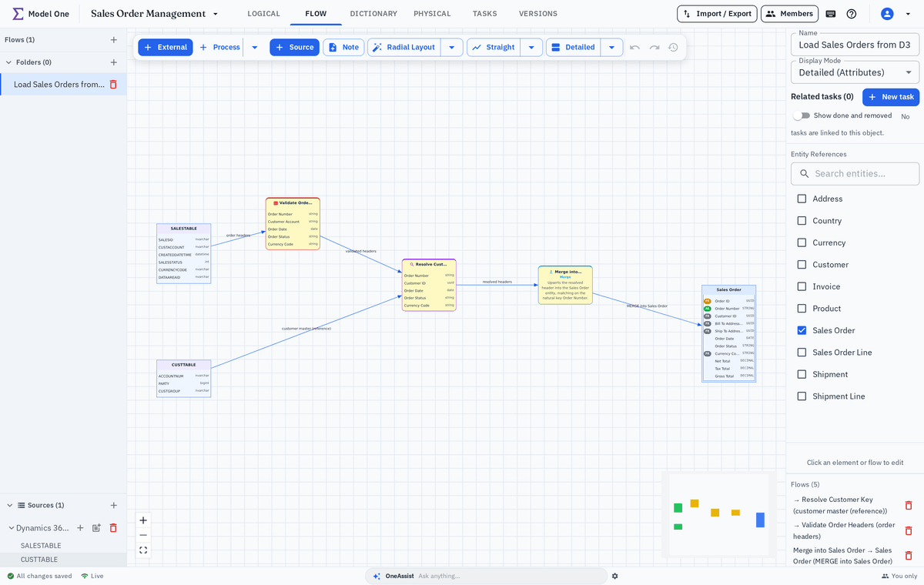Image resolution: width=924 pixels, height=585 pixels.
Task: Edit the flow Name field
Action: pyautogui.click(x=855, y=45)
